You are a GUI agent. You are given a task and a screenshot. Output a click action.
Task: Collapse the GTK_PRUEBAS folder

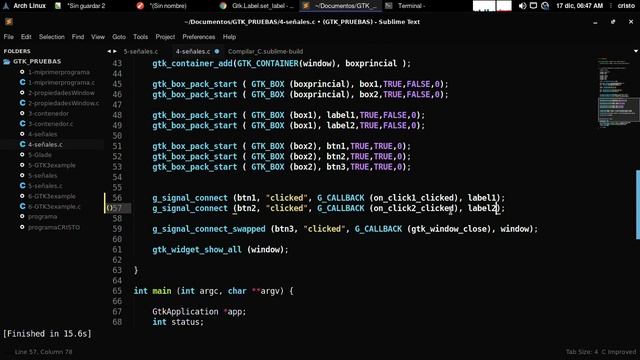click(37, 62)
